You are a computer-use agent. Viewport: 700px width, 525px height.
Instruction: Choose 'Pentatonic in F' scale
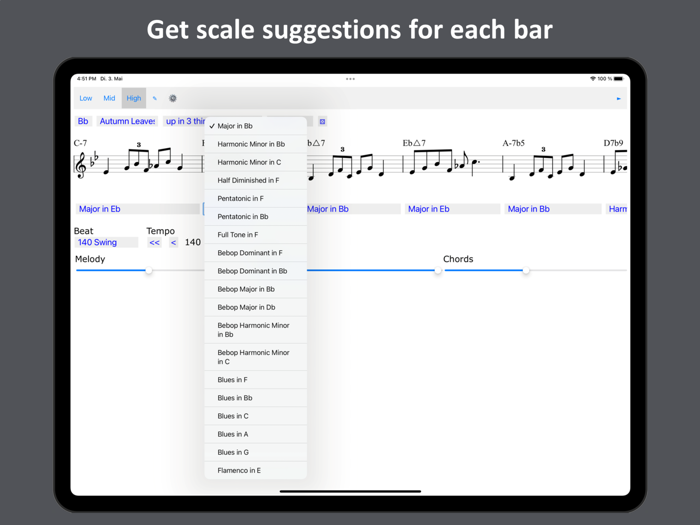coord(255,198)
